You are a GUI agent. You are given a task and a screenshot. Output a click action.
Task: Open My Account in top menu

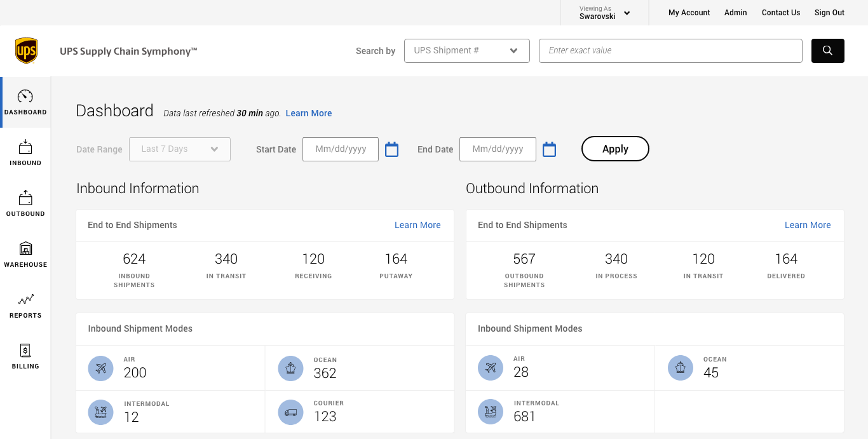[689, 13]
